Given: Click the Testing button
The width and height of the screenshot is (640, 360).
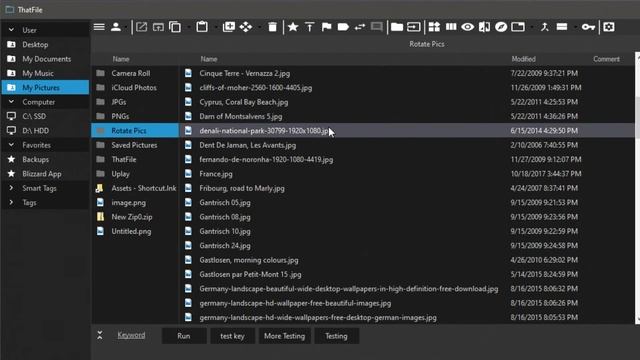Looking at the screenshot, I should [x=336, y=336].
